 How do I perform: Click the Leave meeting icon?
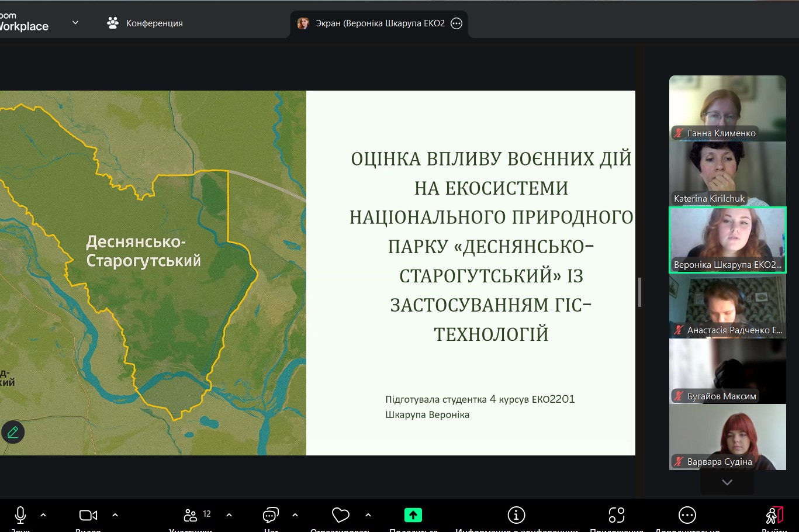tap(774, 515)
